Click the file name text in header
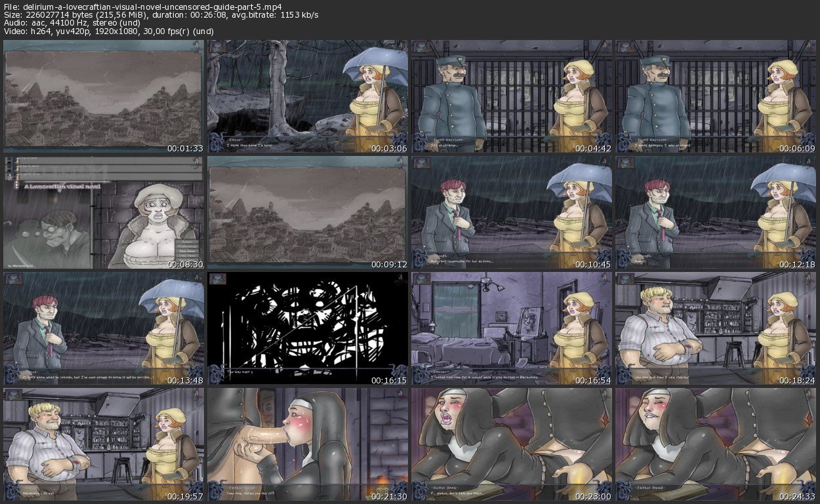Viewport: 820px width, 504px height. pyautogui.click(x=150, y=7)
